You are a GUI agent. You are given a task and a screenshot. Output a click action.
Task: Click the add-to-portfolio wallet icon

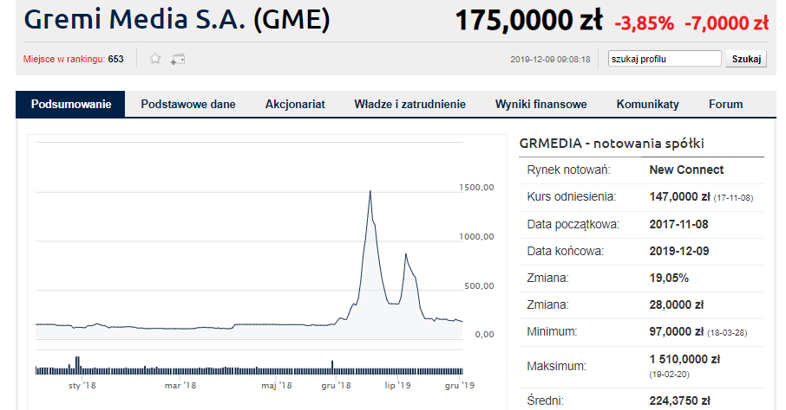point(177,59)
